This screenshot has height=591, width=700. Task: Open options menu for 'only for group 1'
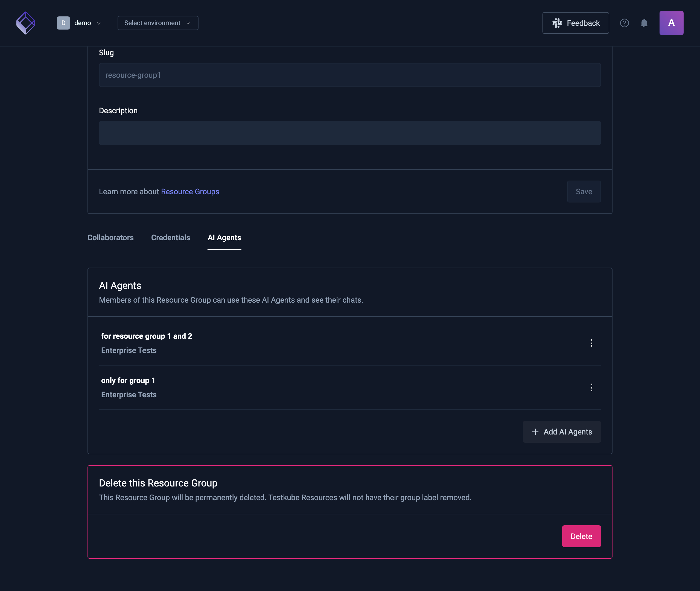(x=591, y=388)
